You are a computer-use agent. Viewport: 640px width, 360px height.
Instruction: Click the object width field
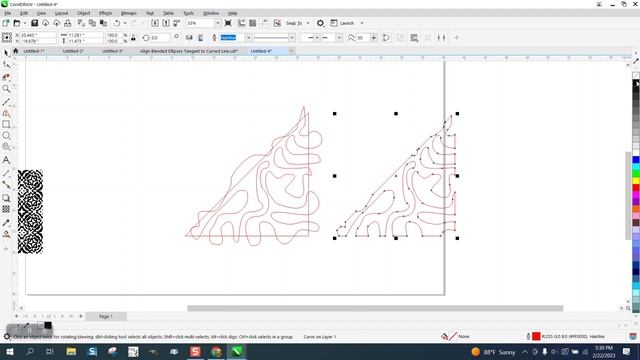(x=85, y=36)
